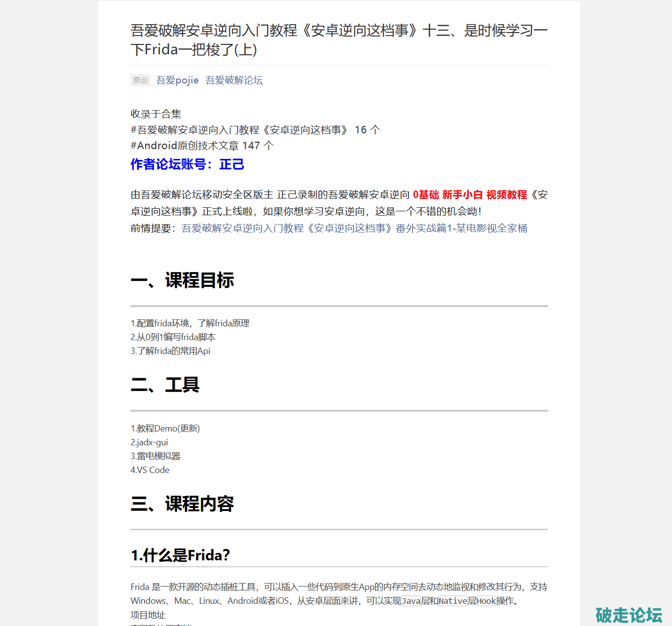Image resolution: width=672 pixels, height=626 pixels.
Task: Click the 一、课程目标 heading
Action: click(x=182, y=280)
